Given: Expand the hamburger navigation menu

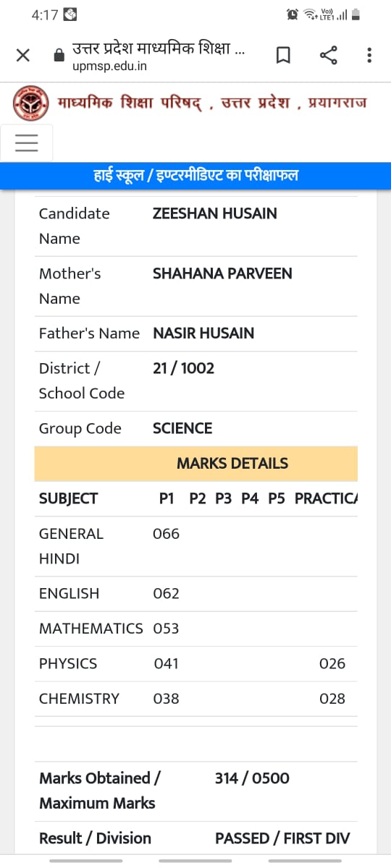Looking at the screenshot, I should tap(27, 142).
